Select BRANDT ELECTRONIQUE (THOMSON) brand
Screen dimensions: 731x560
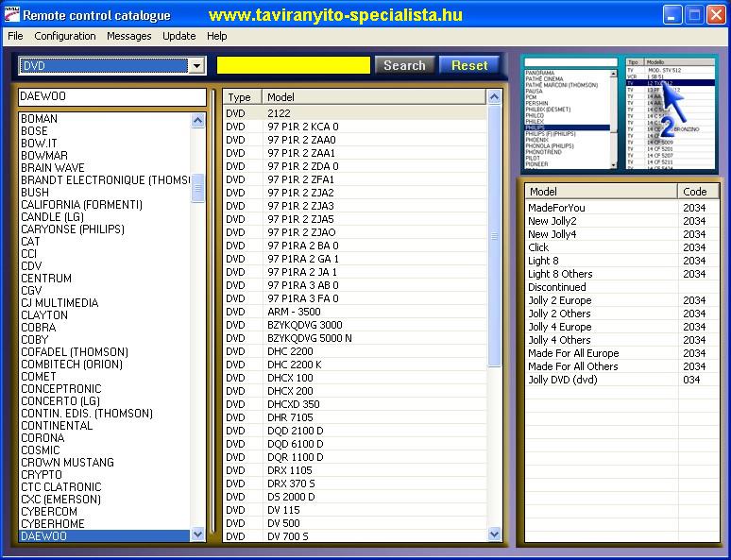(105, 180)
